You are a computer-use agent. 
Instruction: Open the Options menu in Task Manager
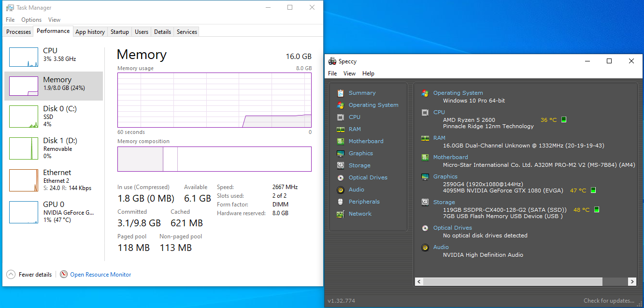click(31, 20)
